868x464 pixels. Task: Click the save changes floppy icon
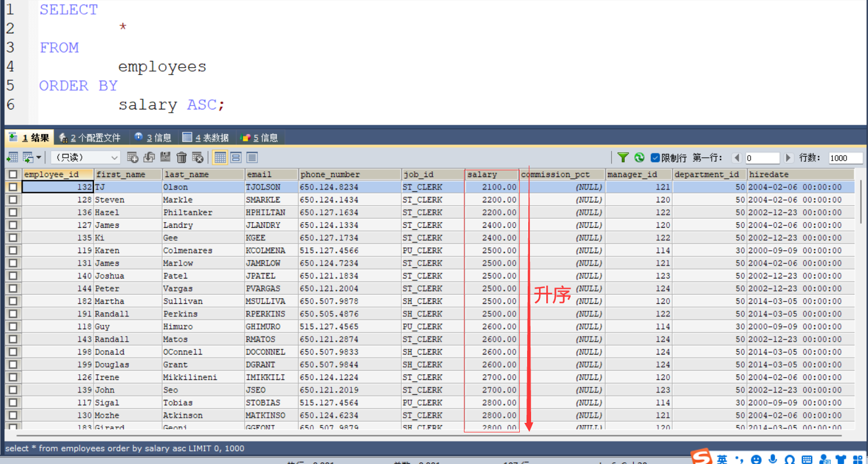coord(165,157)
